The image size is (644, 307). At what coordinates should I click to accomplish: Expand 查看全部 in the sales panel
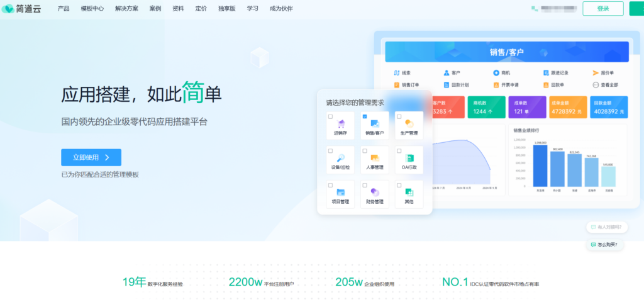[x=596, y=85]
